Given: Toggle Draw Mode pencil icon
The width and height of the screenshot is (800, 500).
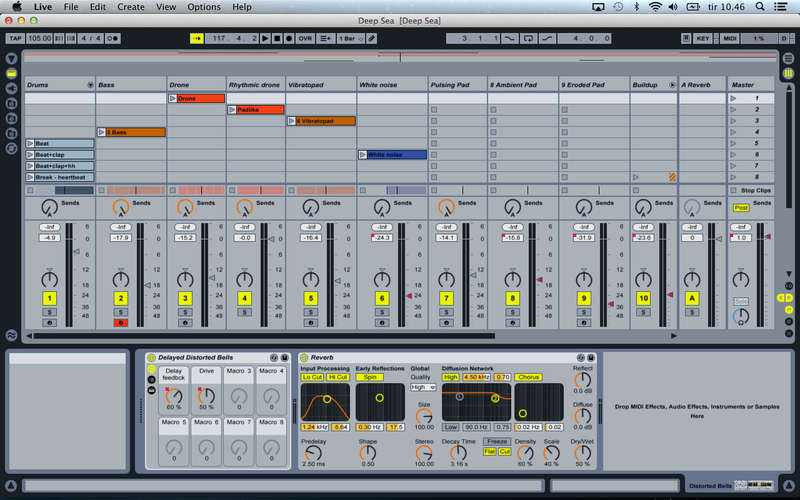Looking at the screenshot, I should [x=372, y=38].
